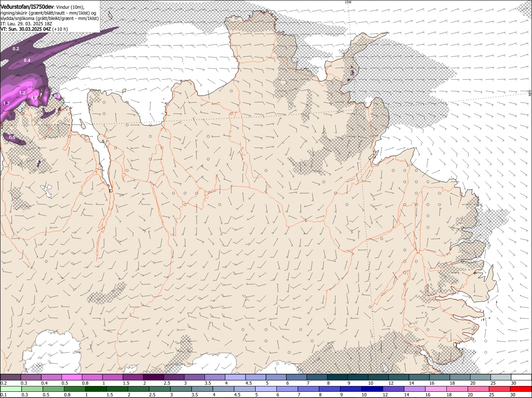
Task: Select the lavender 4.5 swatch in the upper scale
Action: 256,377
